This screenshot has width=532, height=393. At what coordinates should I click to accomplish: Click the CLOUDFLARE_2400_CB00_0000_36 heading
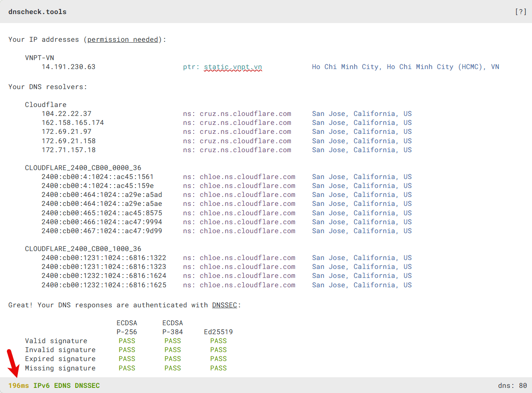tap(83, 168)
